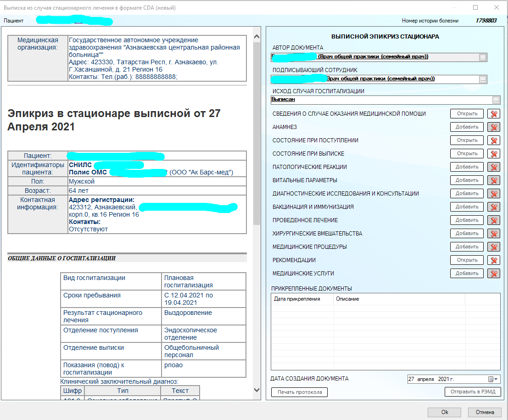508x420 pixels.
Task: Add Медицинские процедуры entry
Action: tap(467, 246)
